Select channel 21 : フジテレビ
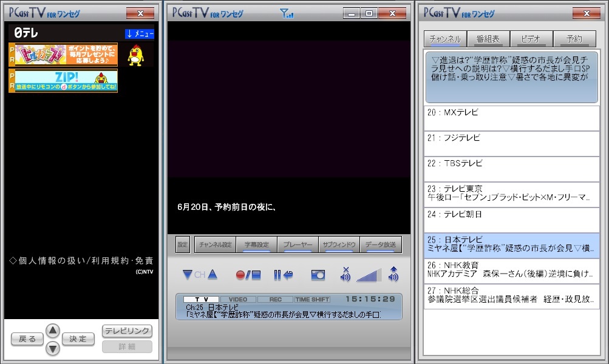Viewport: 609px width, 364px height. tap(511, 144)
